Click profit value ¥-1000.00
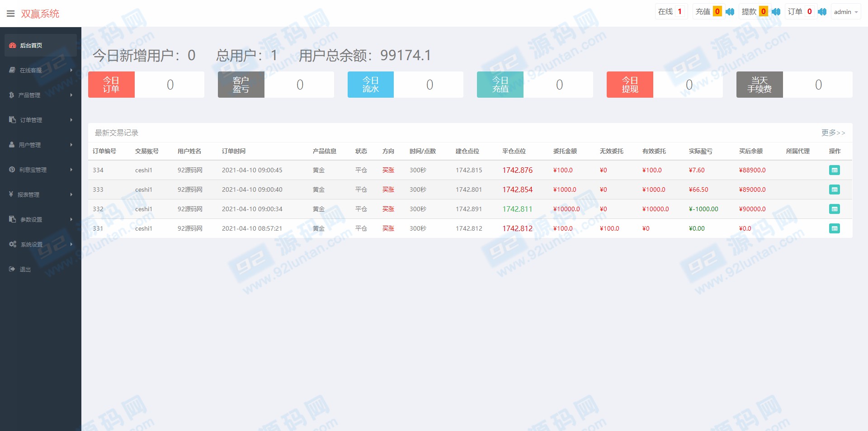The image size is (868, 431). (x=703, y=209)
